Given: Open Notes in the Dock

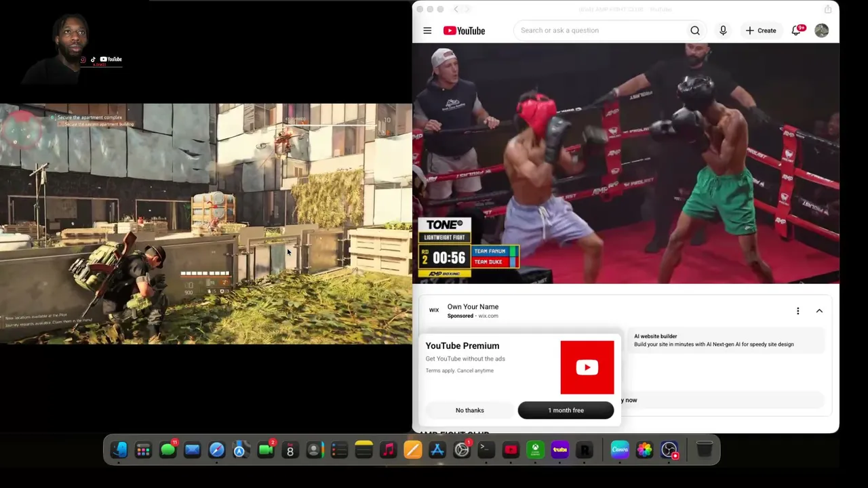Looking at the screenshot, I should pos(363,449).
